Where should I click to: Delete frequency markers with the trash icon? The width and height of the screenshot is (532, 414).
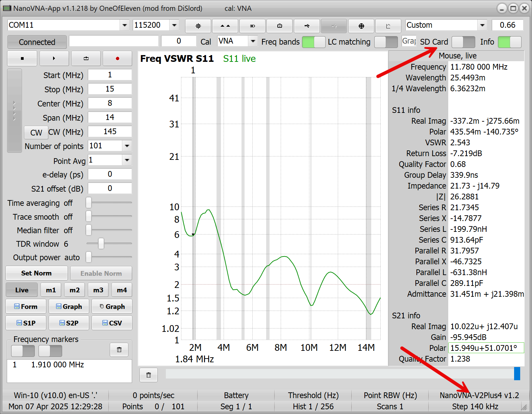[x=119, y=350]
